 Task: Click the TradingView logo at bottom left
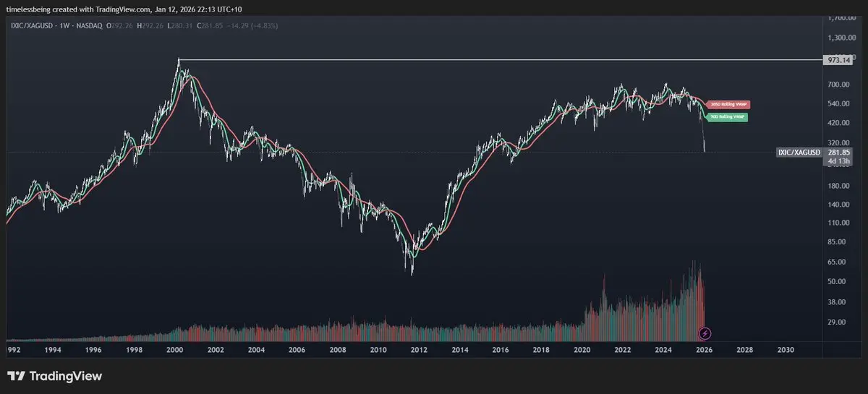(54, 376)
